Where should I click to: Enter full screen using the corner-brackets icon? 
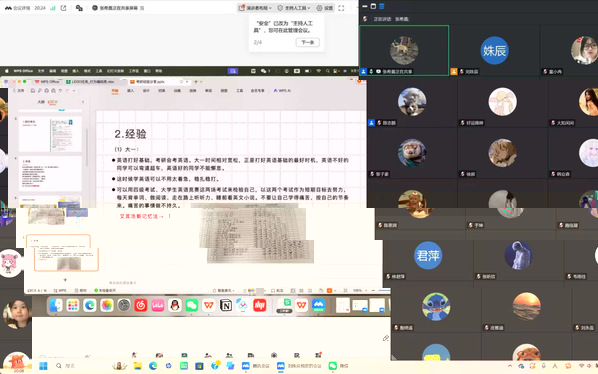(341, 8)
